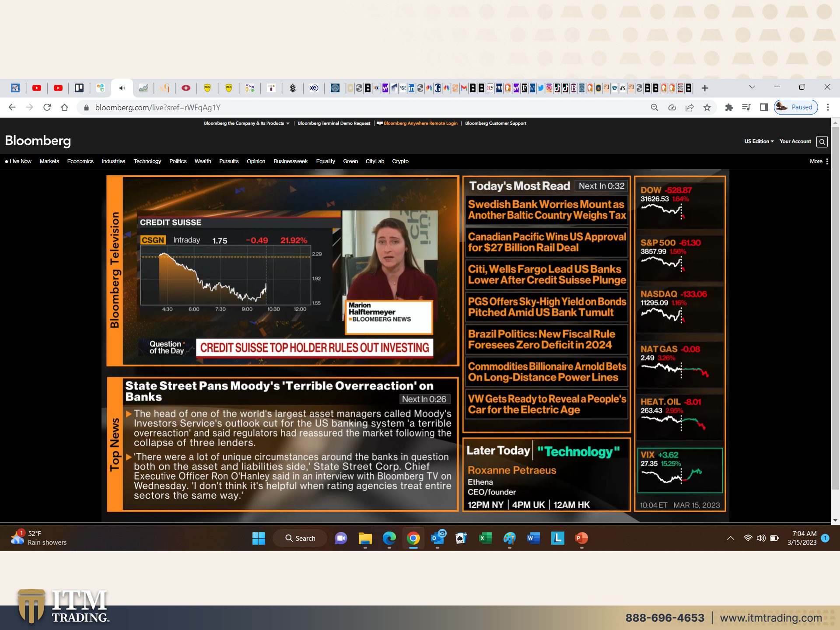Open the Teams chat taskbar icon
The width and height of the screenshot is (840, 630).
coord(341,538)
